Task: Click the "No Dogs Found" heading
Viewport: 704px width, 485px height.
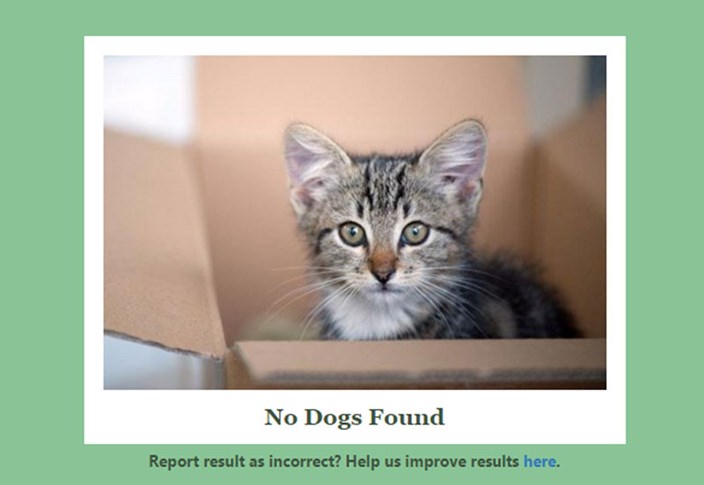Action: (354, 418)
